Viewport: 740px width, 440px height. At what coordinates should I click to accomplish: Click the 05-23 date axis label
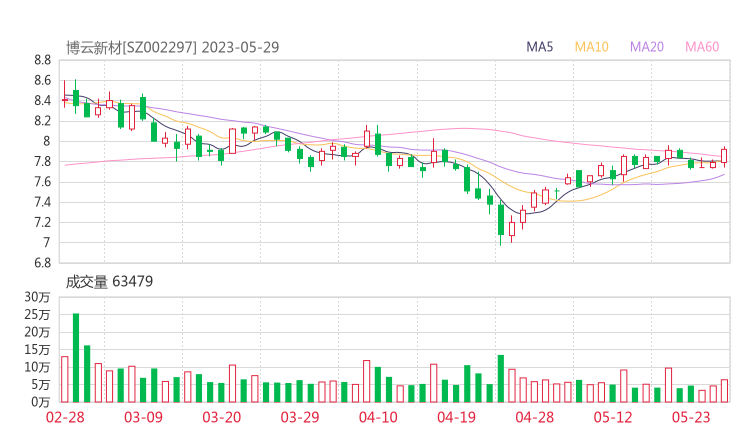[691, 417]
